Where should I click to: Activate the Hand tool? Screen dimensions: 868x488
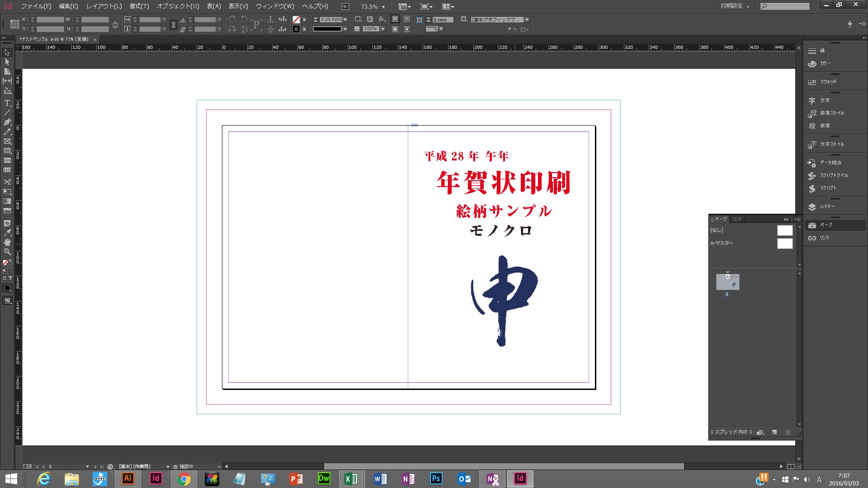[7, 242]
